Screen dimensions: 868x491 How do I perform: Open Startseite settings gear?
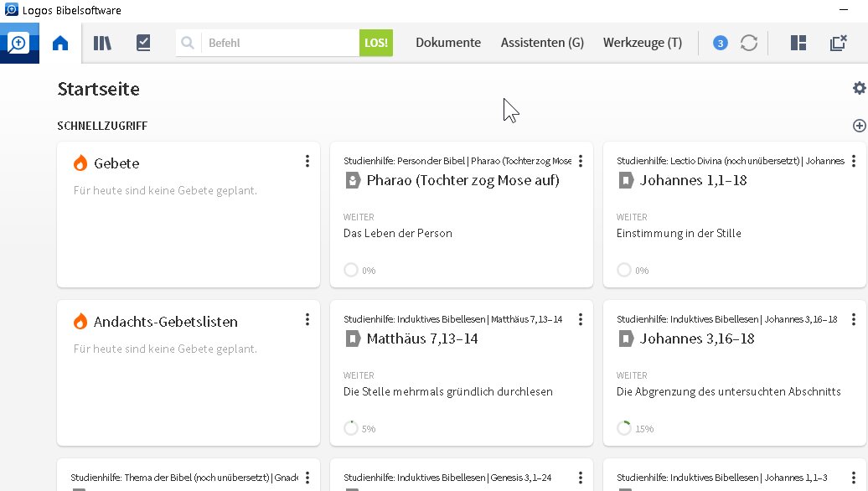[859, 88]
